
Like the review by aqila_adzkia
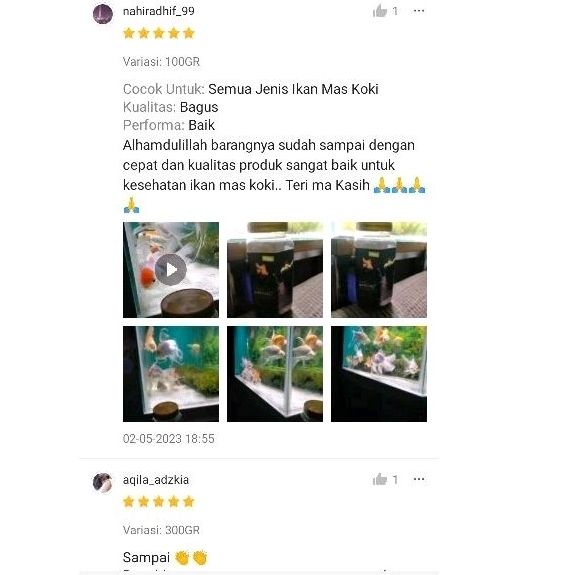tap(380, 479)
